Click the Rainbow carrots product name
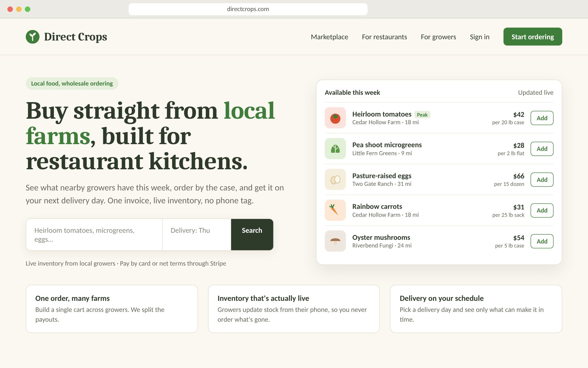This screenshot has height=368, width=588. pos(377,206)
